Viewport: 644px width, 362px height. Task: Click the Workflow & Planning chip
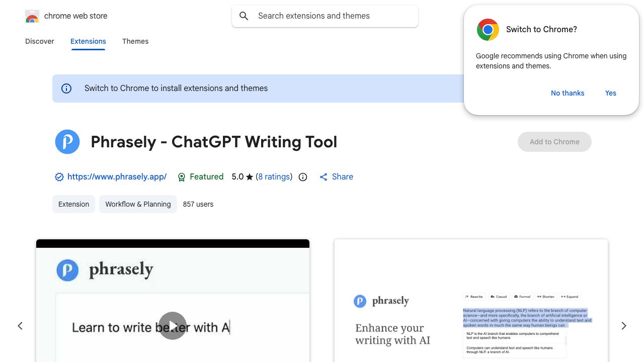coord(138,204)
